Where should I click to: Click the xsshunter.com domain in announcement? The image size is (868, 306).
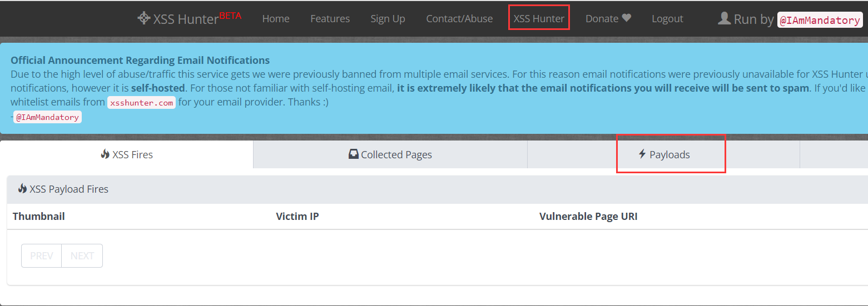(x=141, y=103)
